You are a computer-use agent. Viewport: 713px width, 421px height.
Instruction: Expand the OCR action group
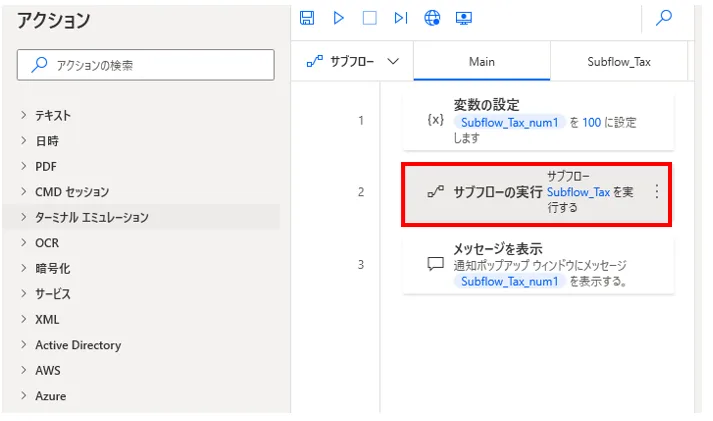pos(47,243)
